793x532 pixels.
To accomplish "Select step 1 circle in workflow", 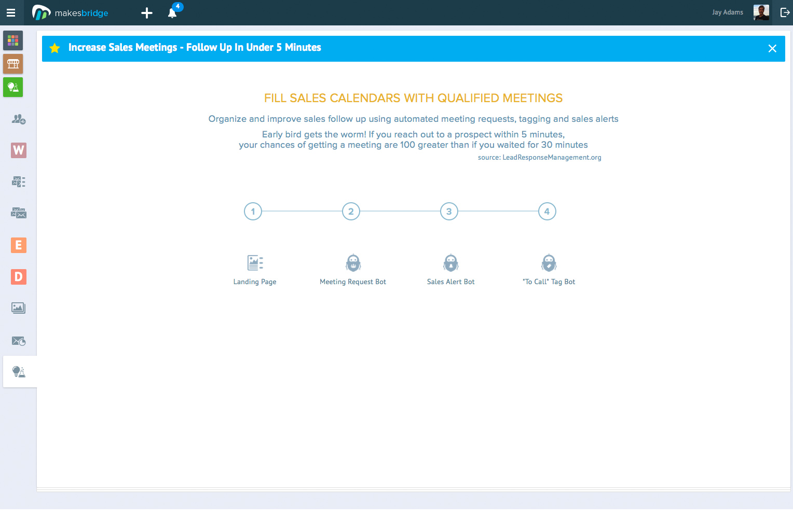I will [x=253, y=212].
